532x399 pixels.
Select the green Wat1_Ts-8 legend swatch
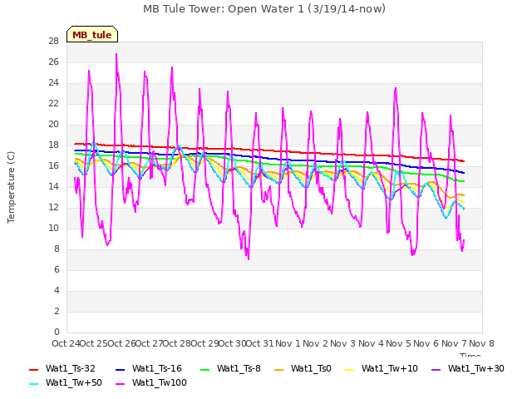coord(205,369)
